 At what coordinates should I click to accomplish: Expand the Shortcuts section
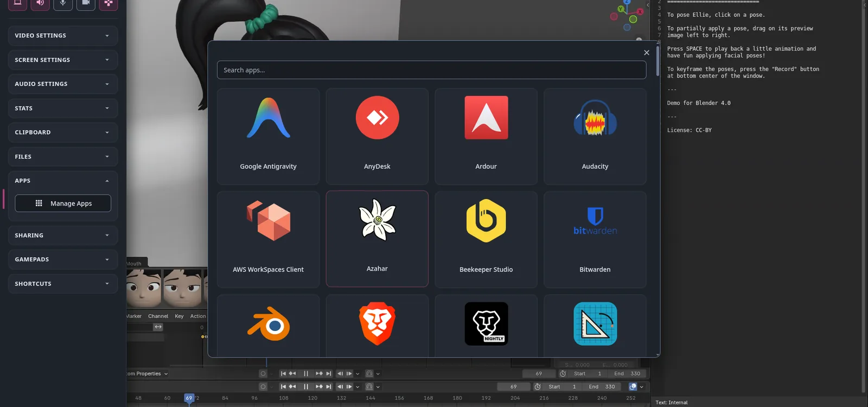[x=63, y=284]
